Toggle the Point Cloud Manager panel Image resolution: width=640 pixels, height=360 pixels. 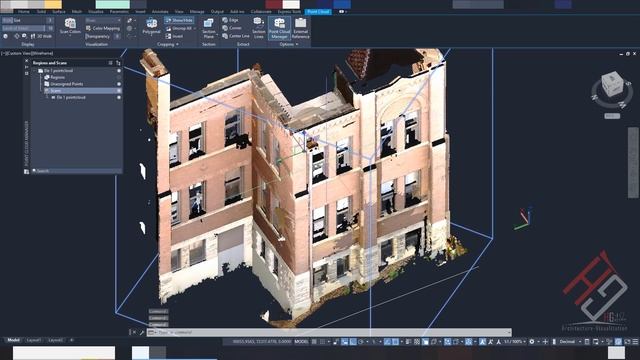(280, 28)
